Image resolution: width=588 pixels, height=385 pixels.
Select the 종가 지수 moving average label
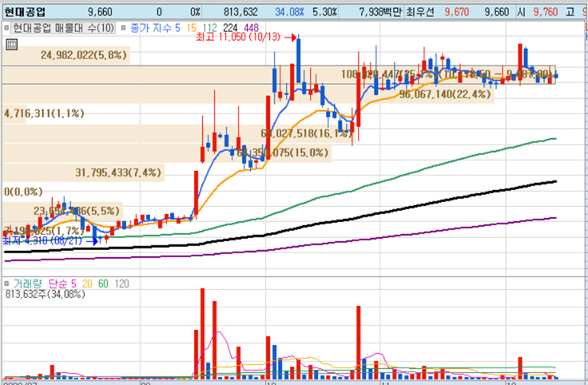(151, 28)
